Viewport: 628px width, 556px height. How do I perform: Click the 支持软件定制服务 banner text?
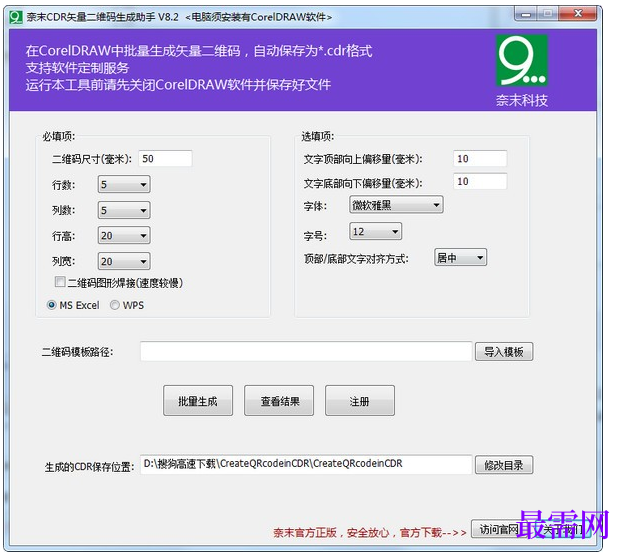coord(77,68)
